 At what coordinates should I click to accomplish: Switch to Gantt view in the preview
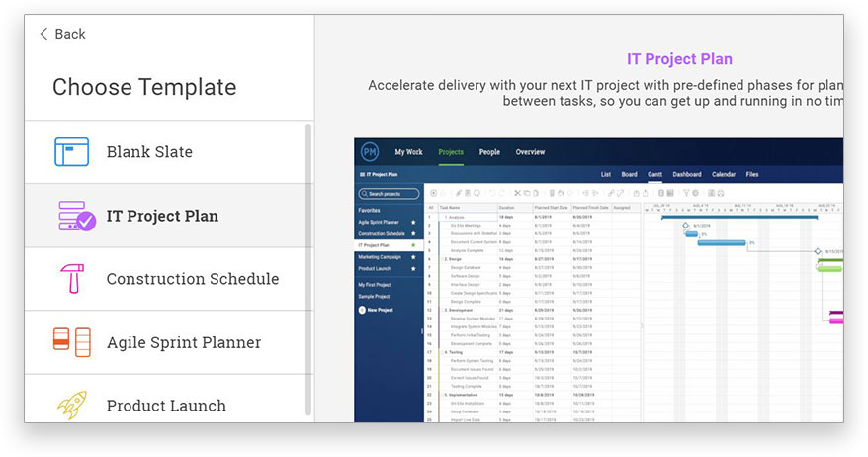pos(654,174)
